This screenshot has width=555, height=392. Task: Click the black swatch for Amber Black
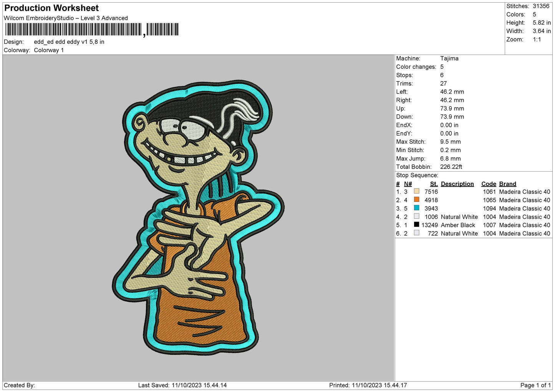click(x=416, y=225)
